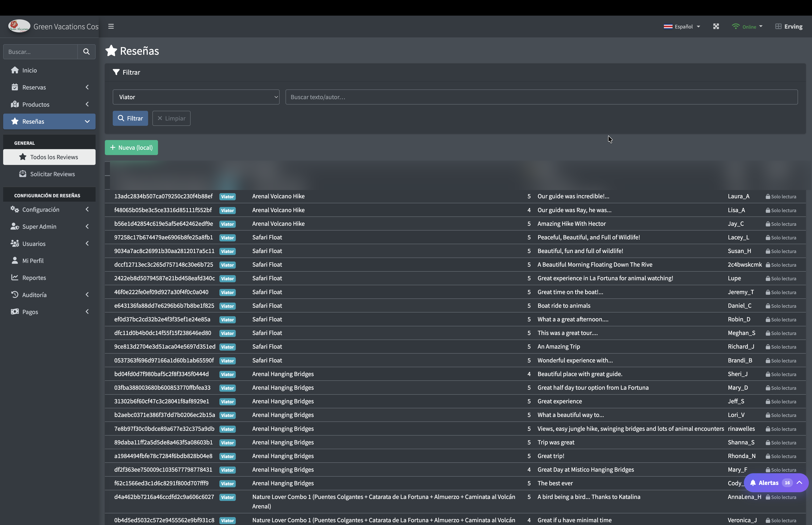Open the Online status dropdown

[x=747, y=26]
